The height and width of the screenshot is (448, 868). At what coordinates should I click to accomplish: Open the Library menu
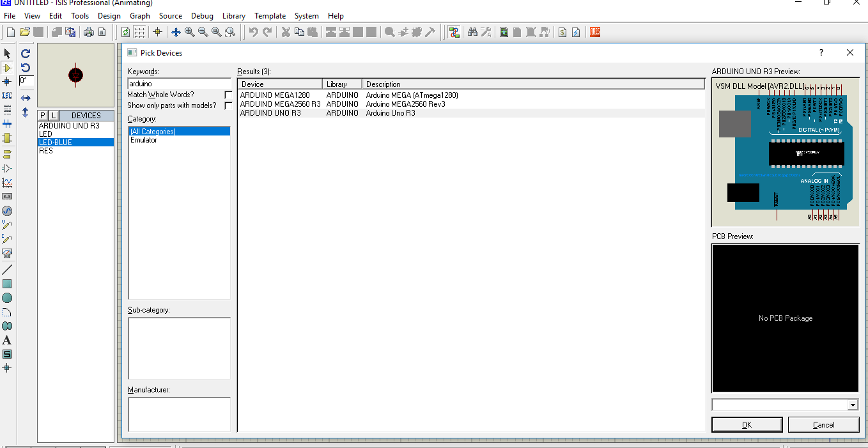coord(234,16)
